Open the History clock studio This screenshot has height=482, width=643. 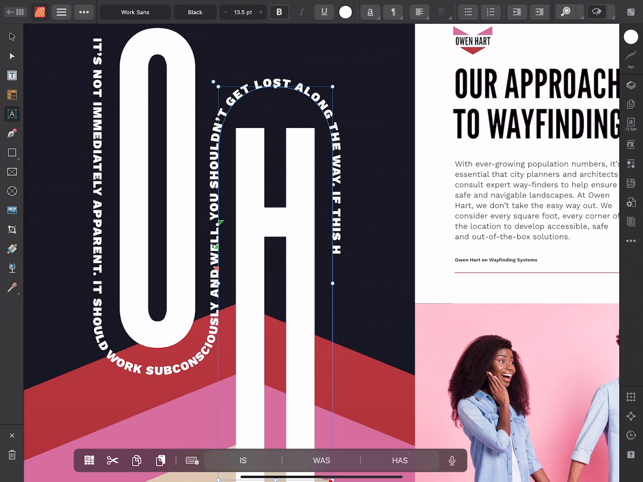click(x=631, y=435)
